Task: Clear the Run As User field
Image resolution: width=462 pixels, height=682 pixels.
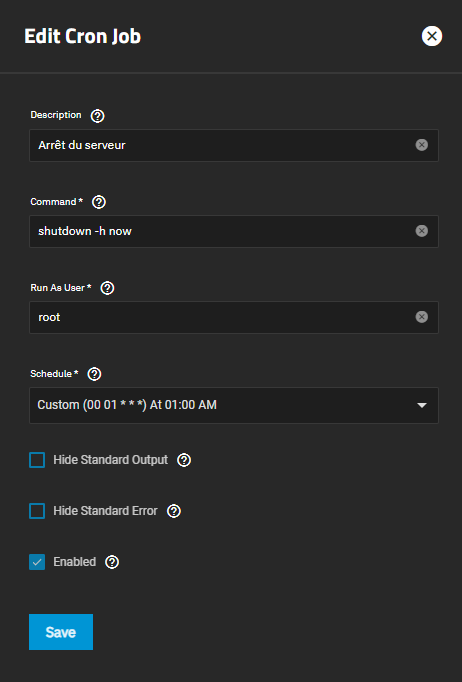Action: (x=422, y=317)
